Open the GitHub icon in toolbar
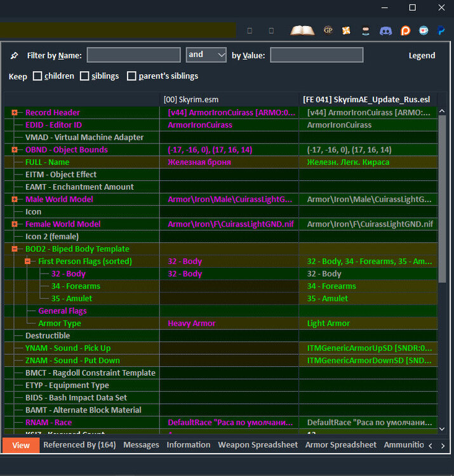Screen dimensions: 454x476 (366, 30)
